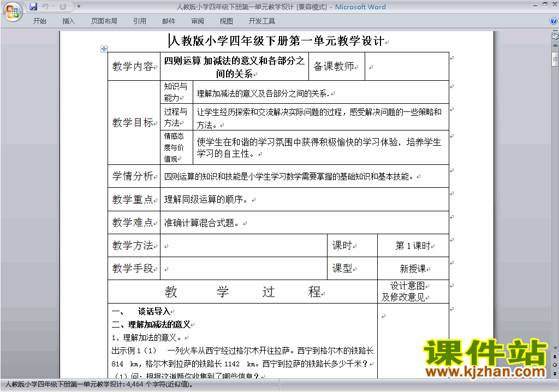
Task: Close the Word window
Action: [x=555, y=4]
